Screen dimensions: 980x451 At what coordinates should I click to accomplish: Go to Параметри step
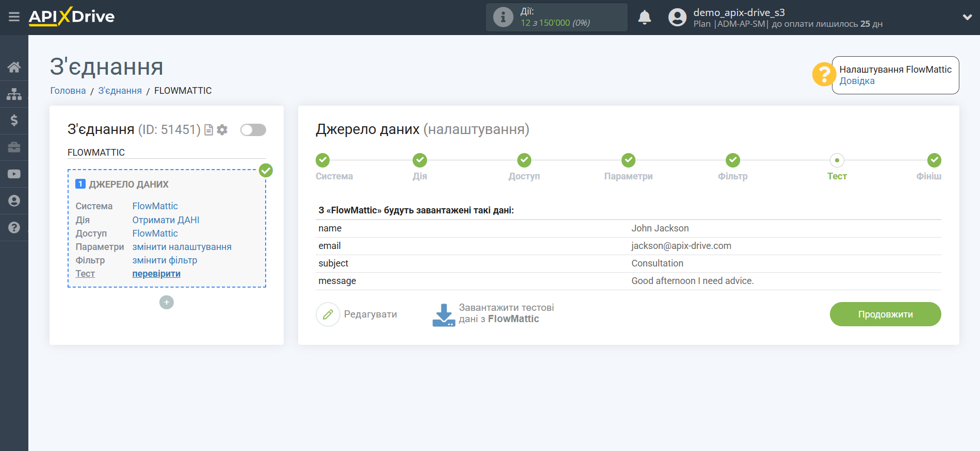coord(628,160)
